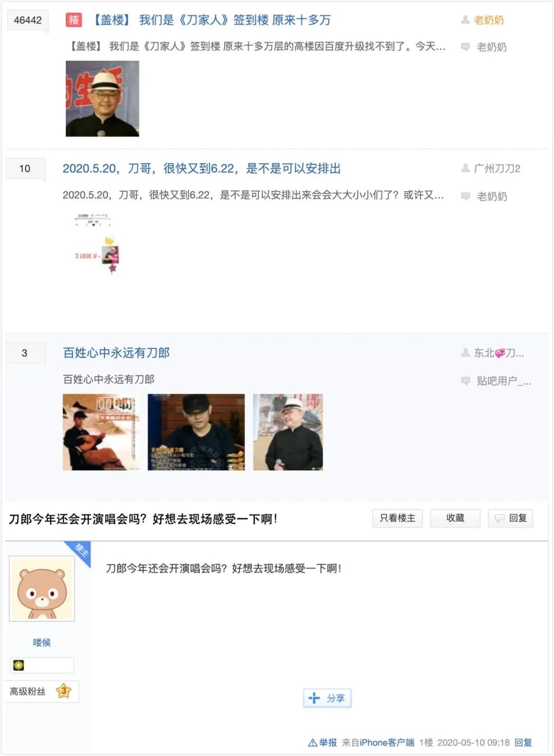Click the 只看楼主 button
554x756 pixels.
point(398,518)
